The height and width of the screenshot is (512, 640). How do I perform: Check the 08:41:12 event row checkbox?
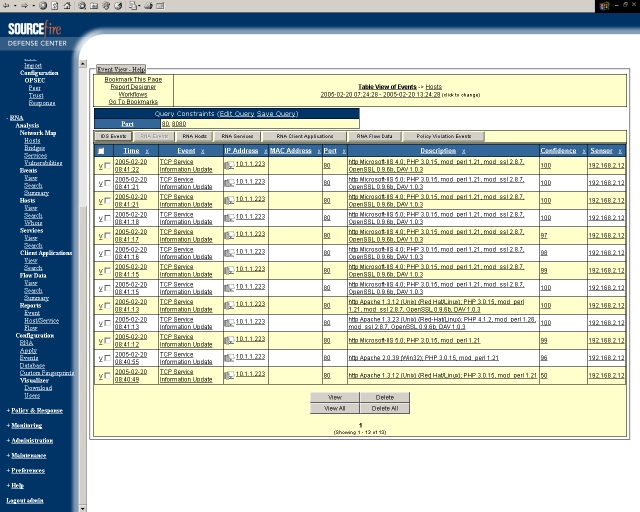tap(107, 341)
